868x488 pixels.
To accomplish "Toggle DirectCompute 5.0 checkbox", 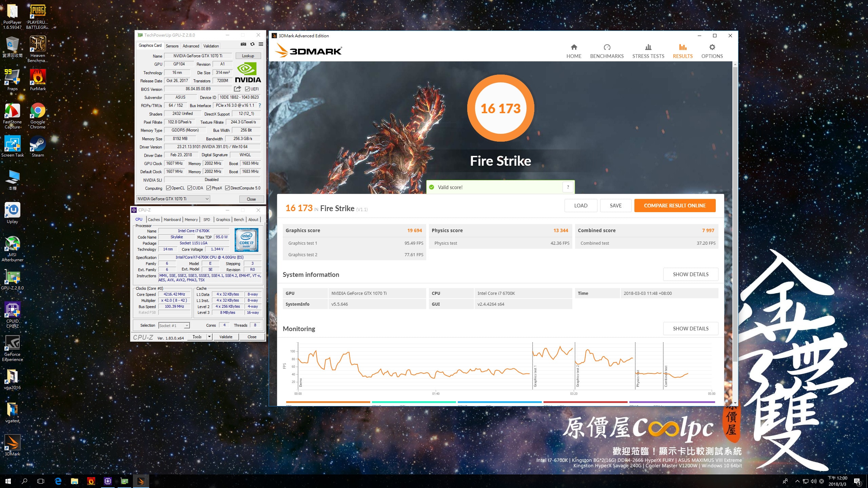I will tap(227, 188).
